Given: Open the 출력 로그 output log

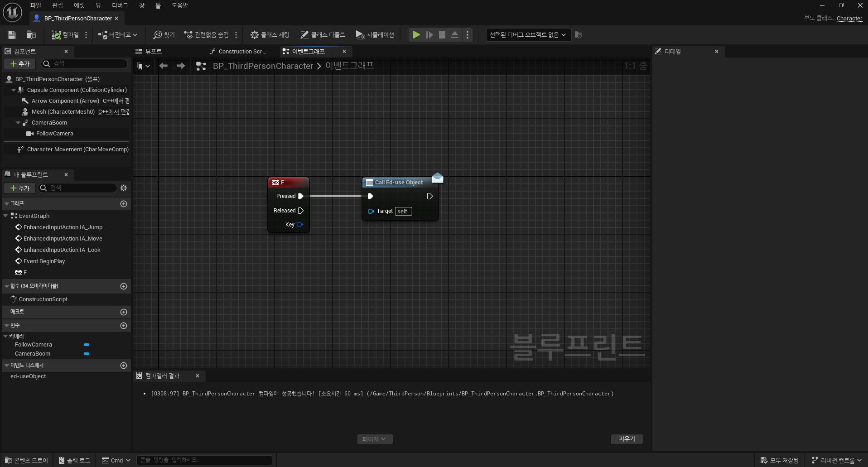Looking at the screenshot, I should coord(74,460).
